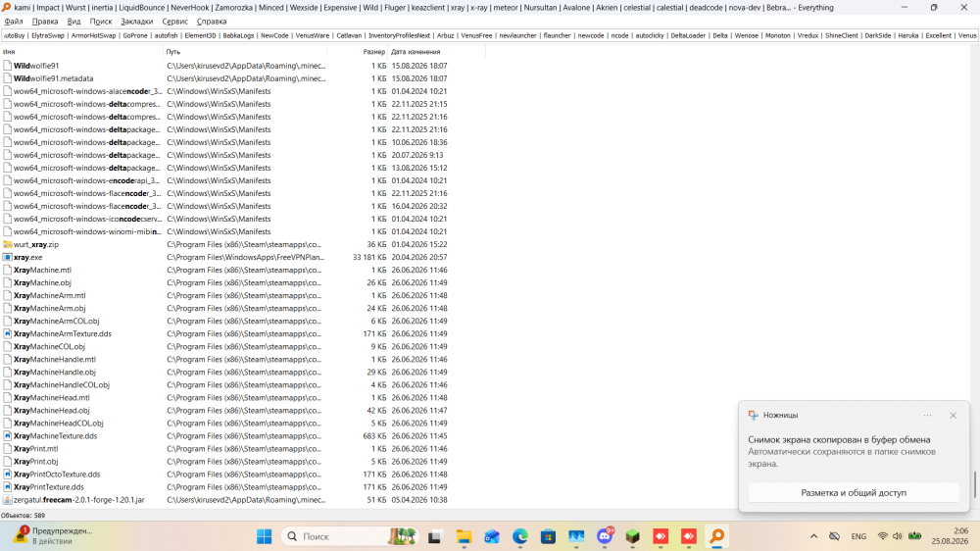Open the Поиск menu
Screen dimensions: 980x551
(101, 22)
